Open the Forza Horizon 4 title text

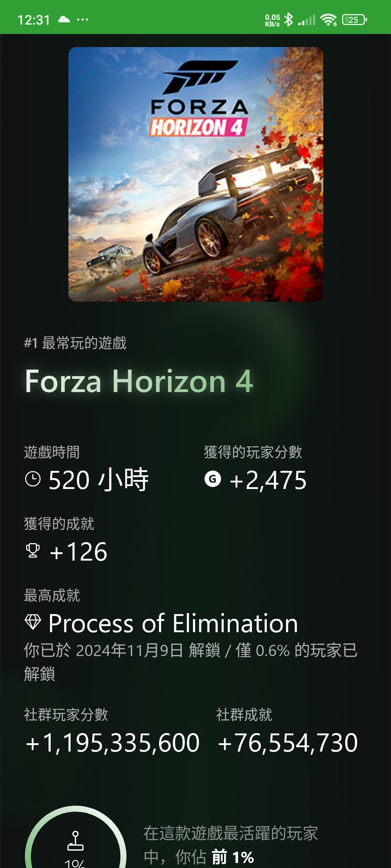pyautogui.click(x=139, y=381)
